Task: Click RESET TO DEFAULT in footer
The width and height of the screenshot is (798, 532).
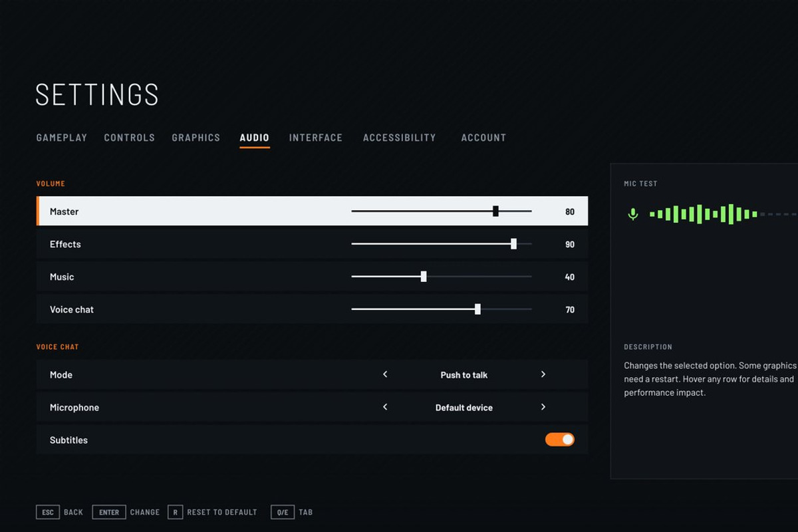Action: tap(222, 512)
